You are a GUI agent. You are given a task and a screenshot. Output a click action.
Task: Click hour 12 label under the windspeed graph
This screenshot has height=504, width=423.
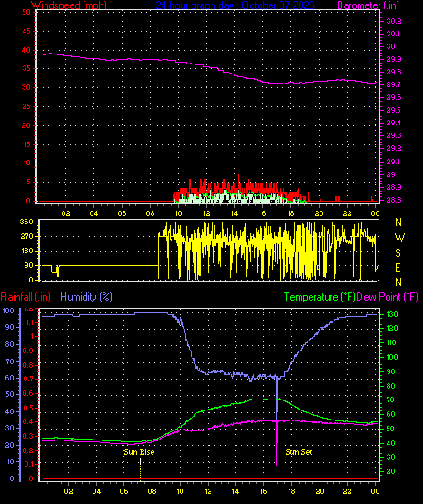point(206,213)
